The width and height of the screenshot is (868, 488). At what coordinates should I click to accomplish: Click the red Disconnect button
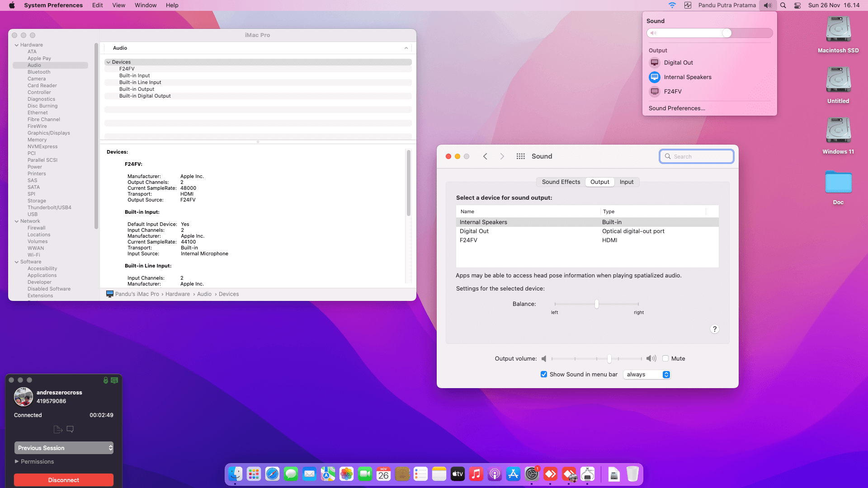[x=64, y=480]
